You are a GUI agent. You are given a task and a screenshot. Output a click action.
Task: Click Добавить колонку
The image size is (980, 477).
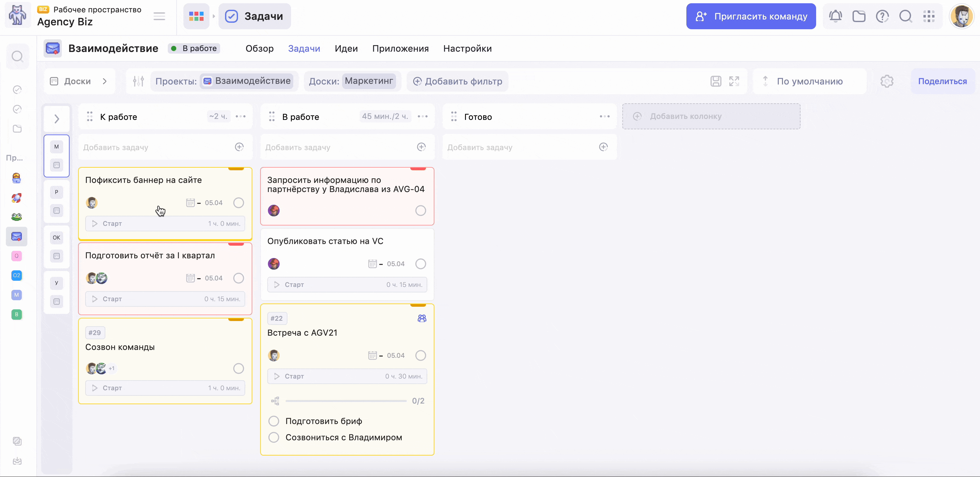711,116
